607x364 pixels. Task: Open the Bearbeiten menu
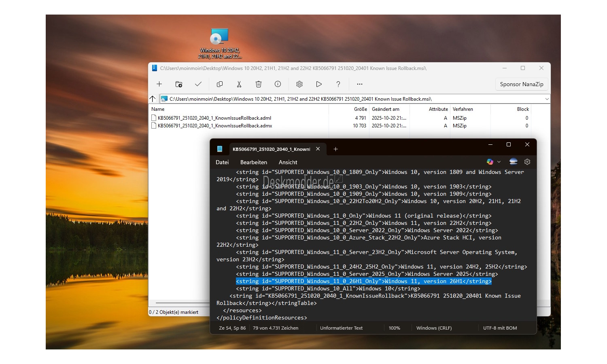click(x=254, y=162)
